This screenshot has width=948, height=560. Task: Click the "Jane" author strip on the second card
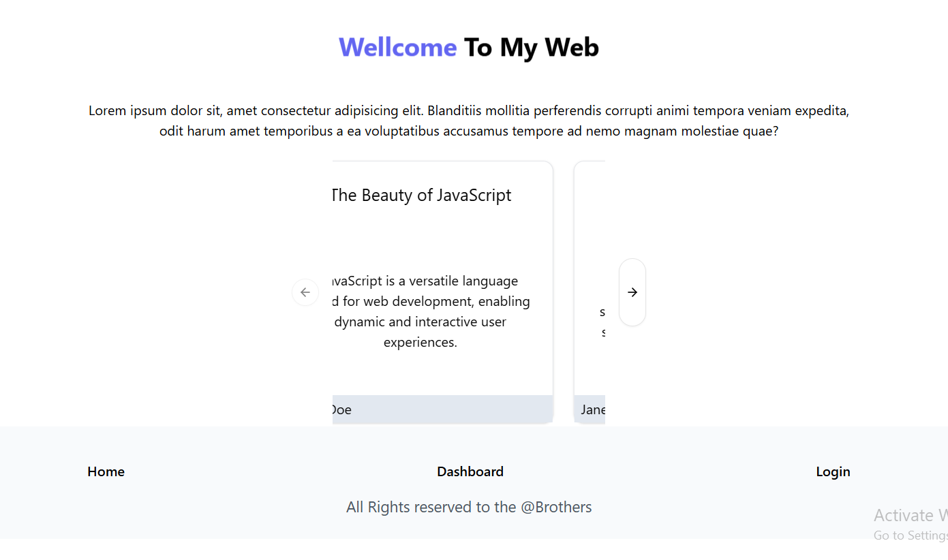coord(590,409)
